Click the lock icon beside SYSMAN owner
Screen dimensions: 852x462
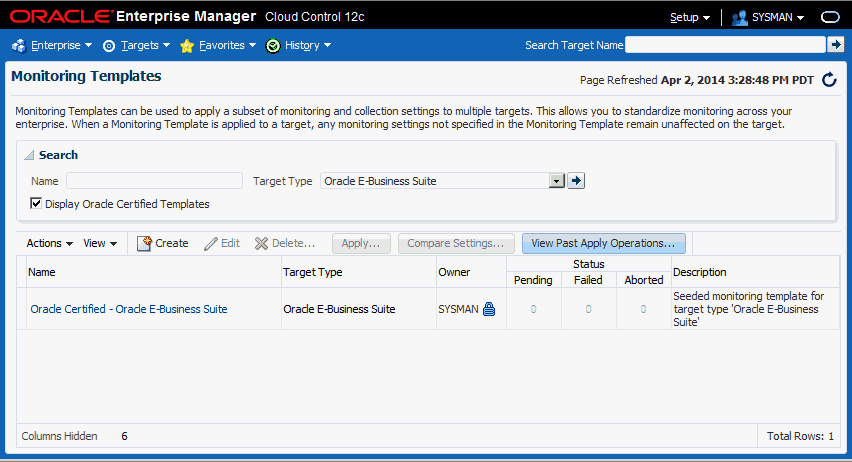tap(489, 309)
